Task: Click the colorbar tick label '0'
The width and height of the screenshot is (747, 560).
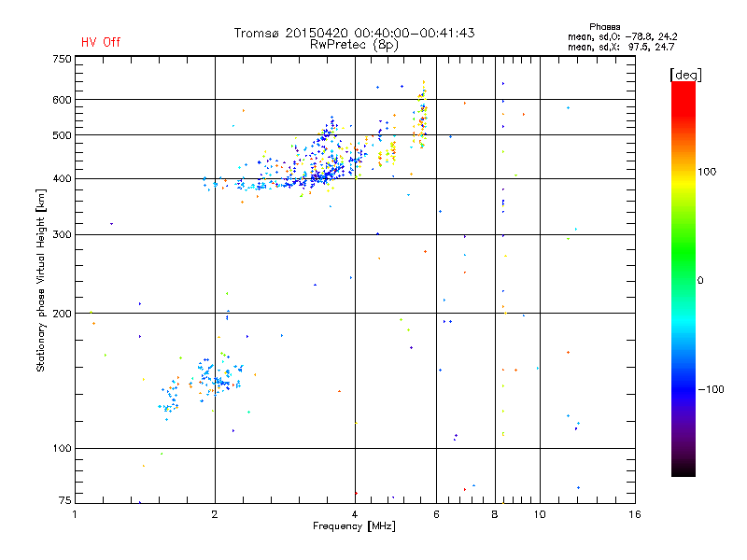Action: [700, 280]
